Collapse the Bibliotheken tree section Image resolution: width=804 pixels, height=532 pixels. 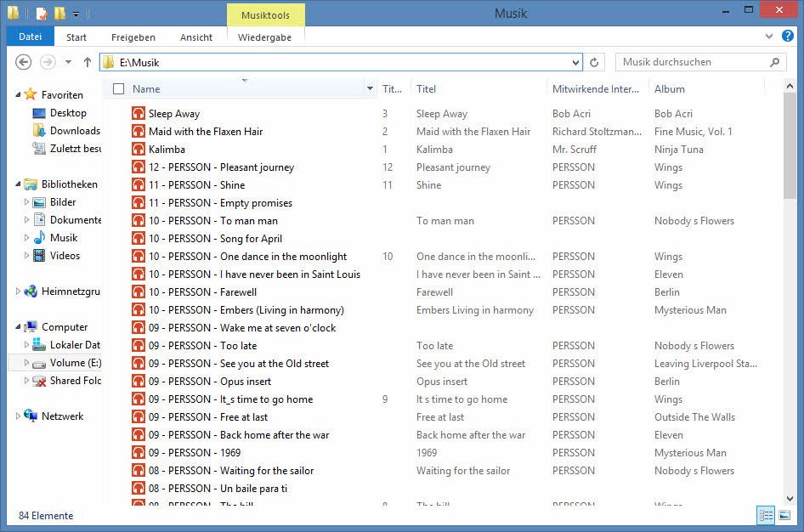(19, 184)
